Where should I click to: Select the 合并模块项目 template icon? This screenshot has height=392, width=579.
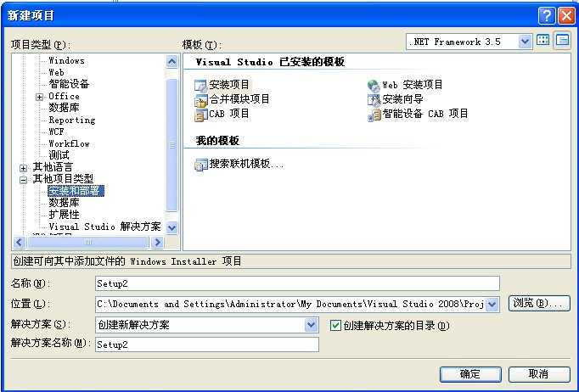tap(201, 100)
